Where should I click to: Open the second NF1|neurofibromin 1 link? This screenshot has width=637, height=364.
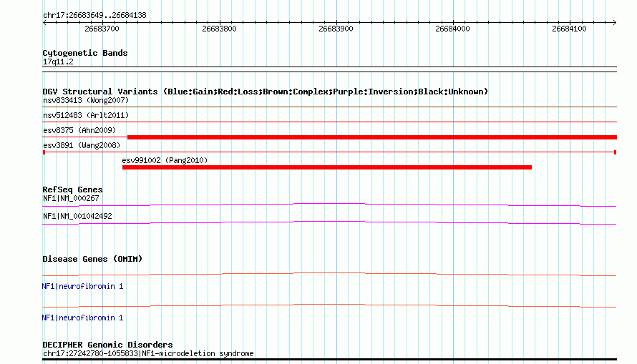pyautogui.click(x=82, y=318)
